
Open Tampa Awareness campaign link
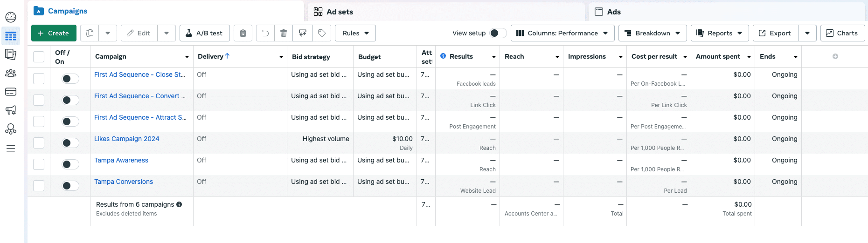tap(121, 160)
